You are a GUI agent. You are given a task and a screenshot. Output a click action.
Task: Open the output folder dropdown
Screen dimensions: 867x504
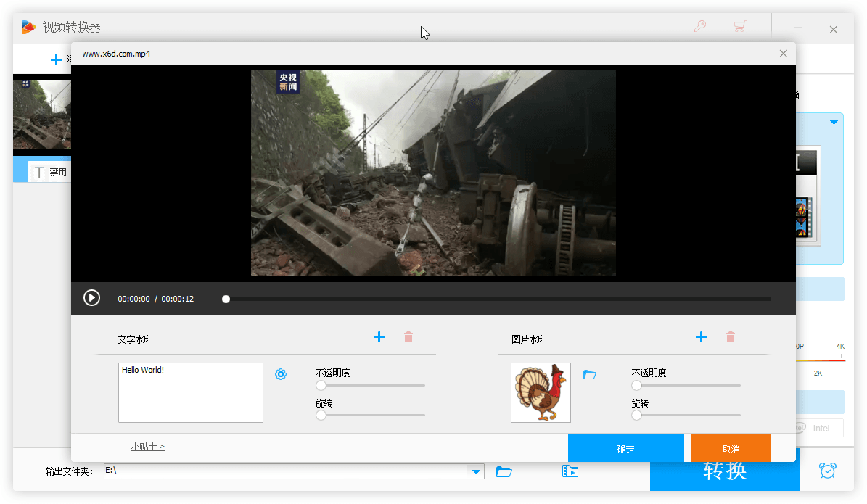click(477, 471)
